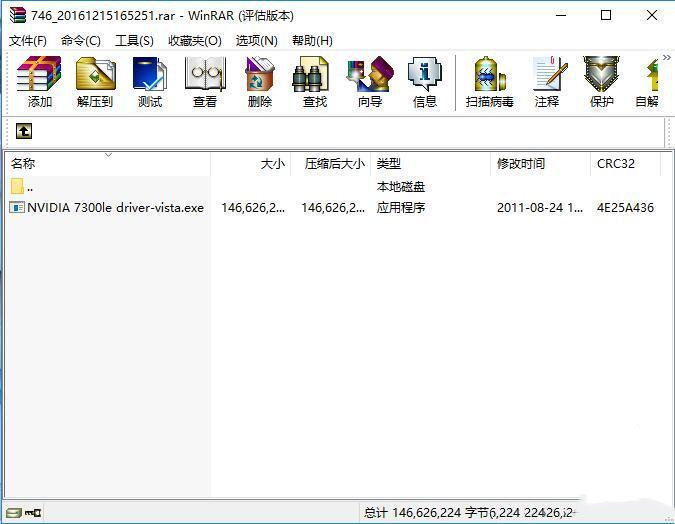Viewport: 675px width, 524px height.
Task: Click the Delete (删除) trash icon
Action: [260, 82]
